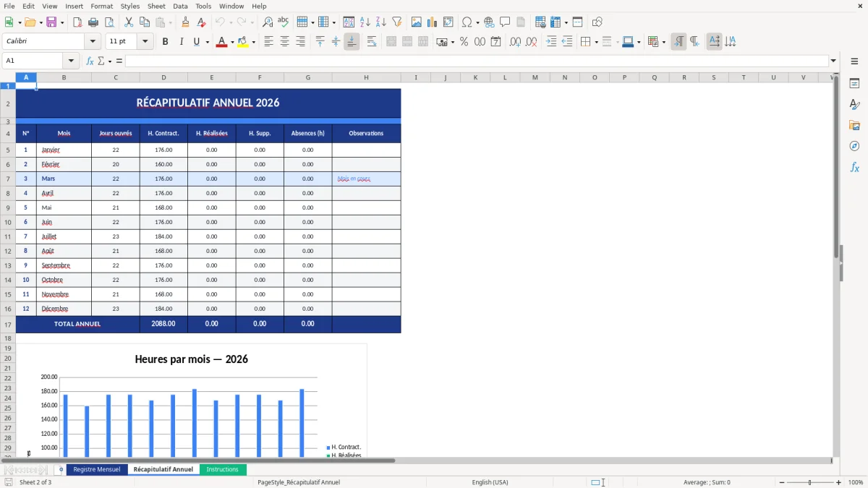Click the zoom in plus button
The width and height of the screenshot is (868, 488).
[x=839, y=482]
